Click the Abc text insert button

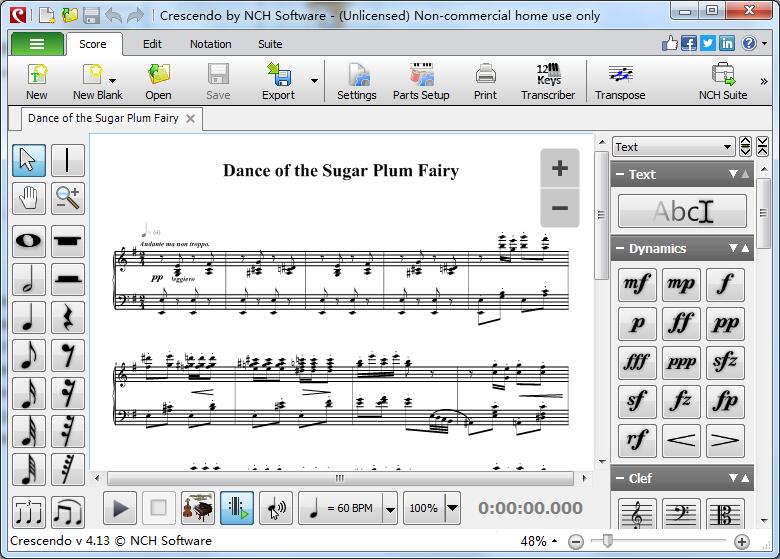682,211
